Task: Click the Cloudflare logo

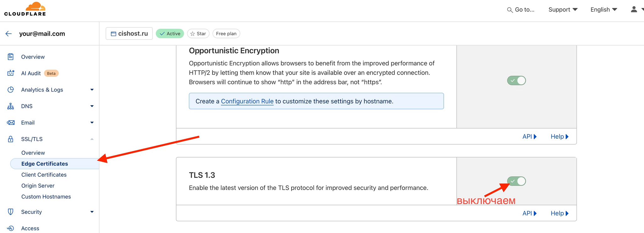Action: [x=25, y=9]
